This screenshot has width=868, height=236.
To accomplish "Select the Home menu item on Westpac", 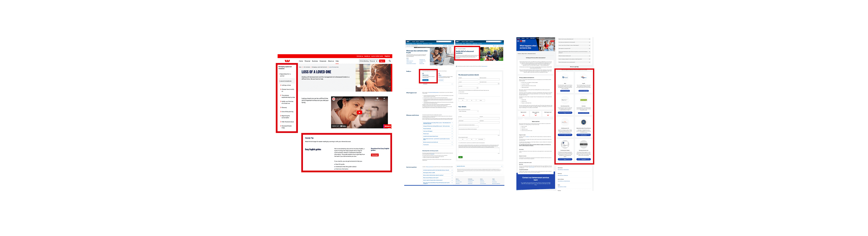I will click(301, 61).
